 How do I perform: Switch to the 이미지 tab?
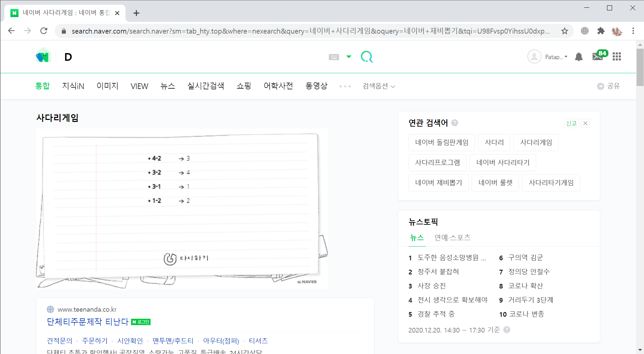[108, 86]
